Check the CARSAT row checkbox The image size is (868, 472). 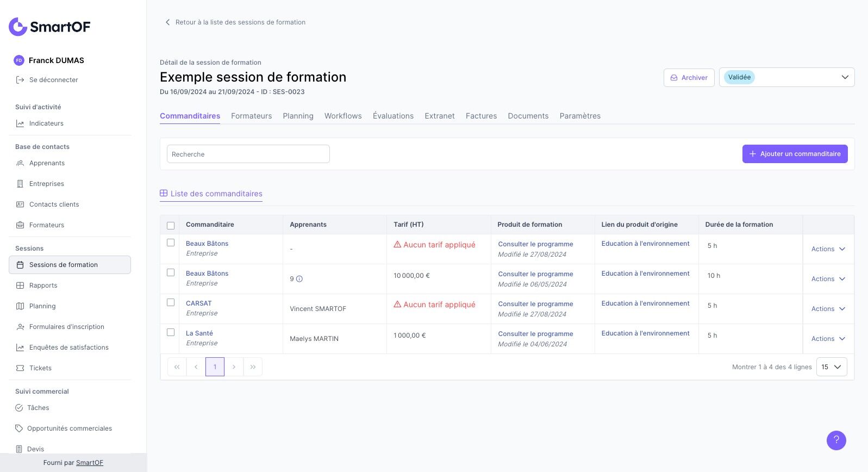click(x=171, y=302)
